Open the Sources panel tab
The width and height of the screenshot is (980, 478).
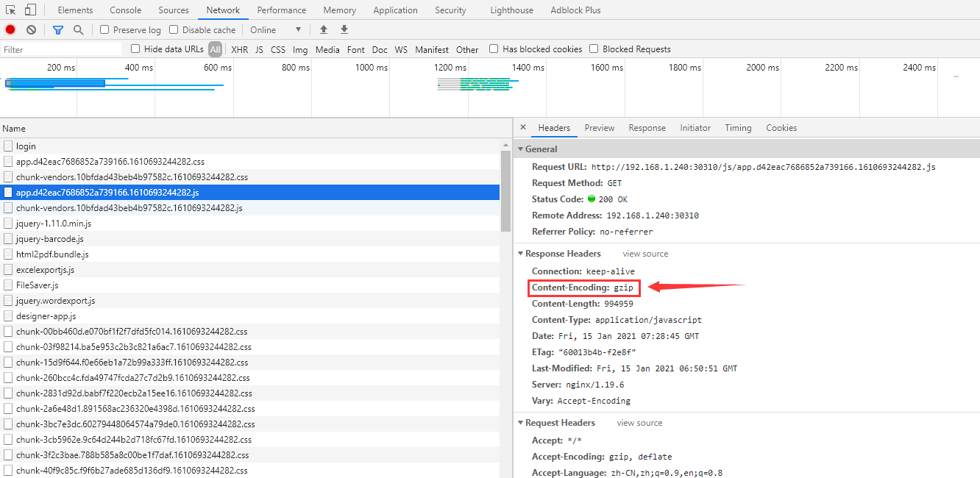point(174,10)
